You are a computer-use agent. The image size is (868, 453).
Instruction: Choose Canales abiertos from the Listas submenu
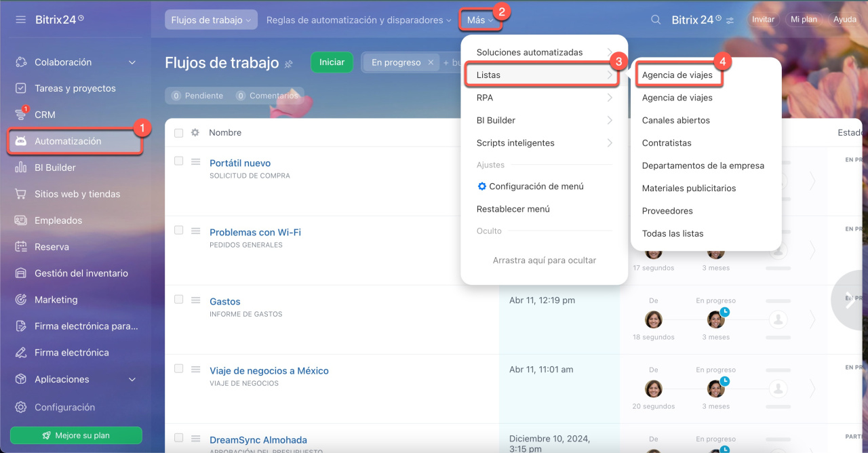click(676, 120)
